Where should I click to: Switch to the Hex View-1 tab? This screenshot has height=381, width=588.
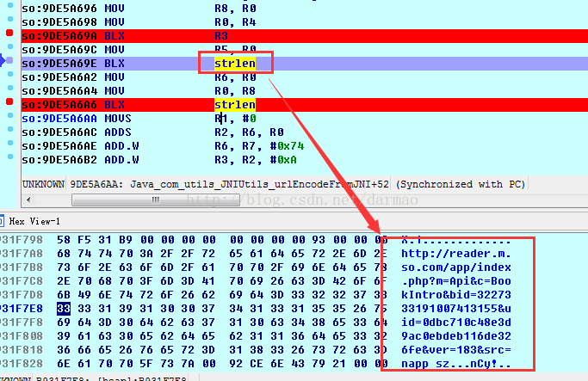click(34, 221)
